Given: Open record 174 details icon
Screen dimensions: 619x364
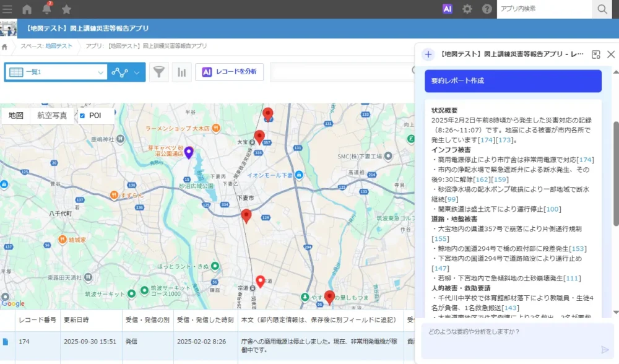Looking at the screenshot, I should click(6, 341).
